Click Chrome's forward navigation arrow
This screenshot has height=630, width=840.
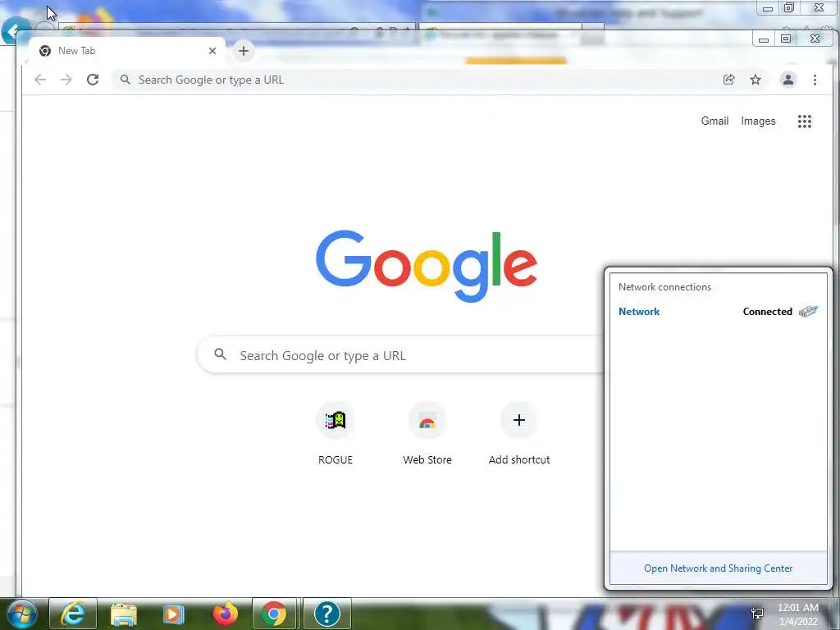(66, 80)
